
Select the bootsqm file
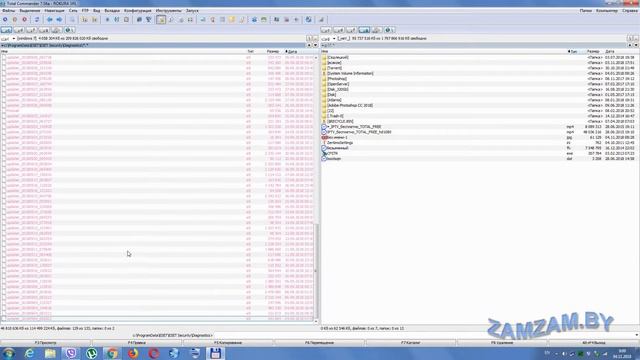click(x=334, y=158)
